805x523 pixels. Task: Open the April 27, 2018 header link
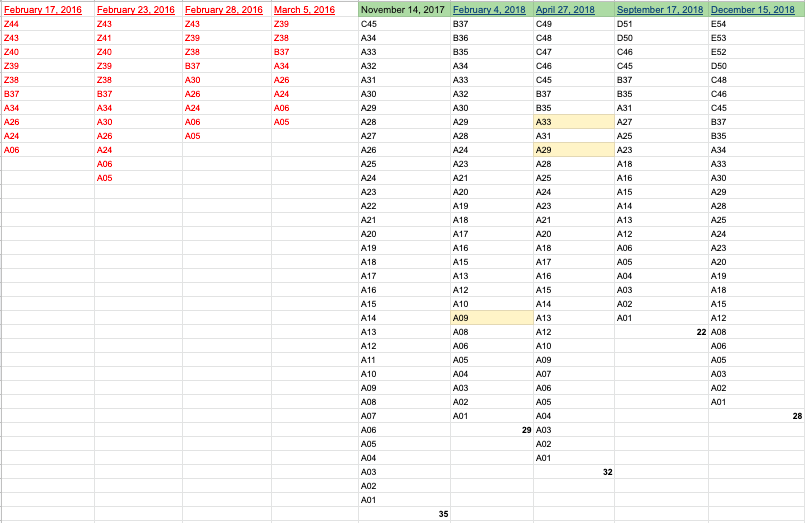tap(565, 10)
